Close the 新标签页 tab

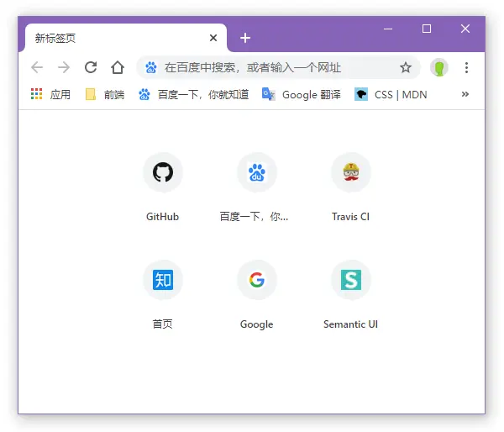[213, 38]
